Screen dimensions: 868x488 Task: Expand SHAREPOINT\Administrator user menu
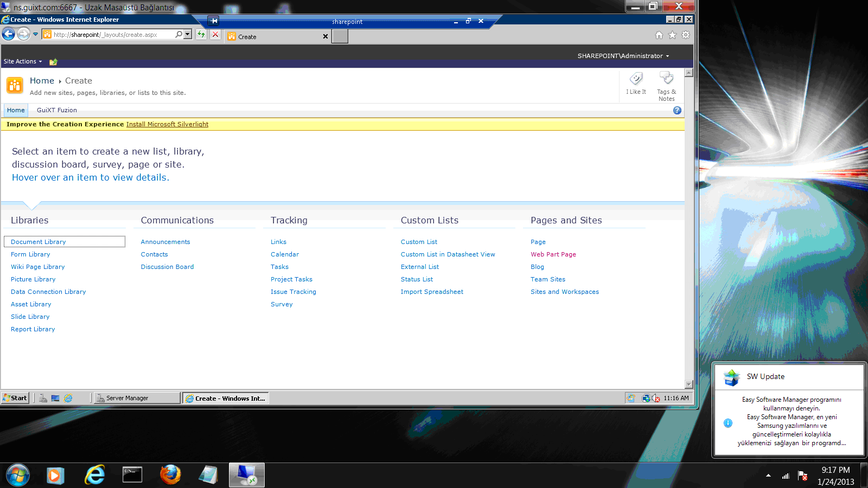point(623,56)
